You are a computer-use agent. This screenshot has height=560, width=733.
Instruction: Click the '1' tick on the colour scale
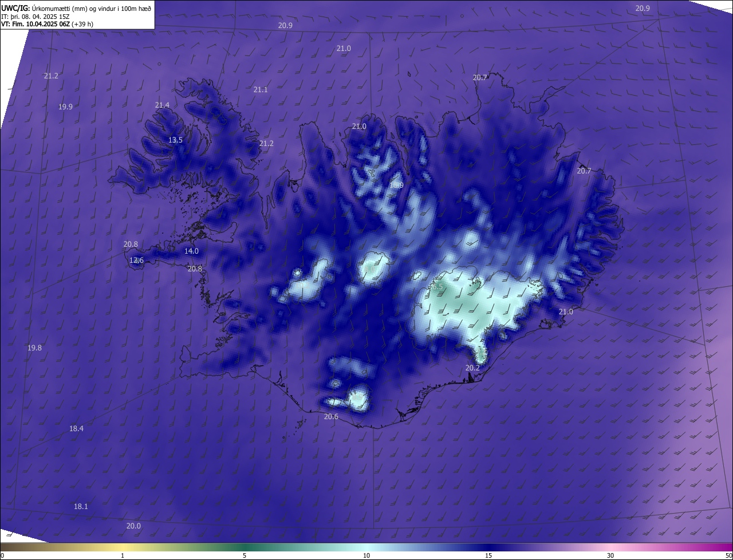[123, 555]
